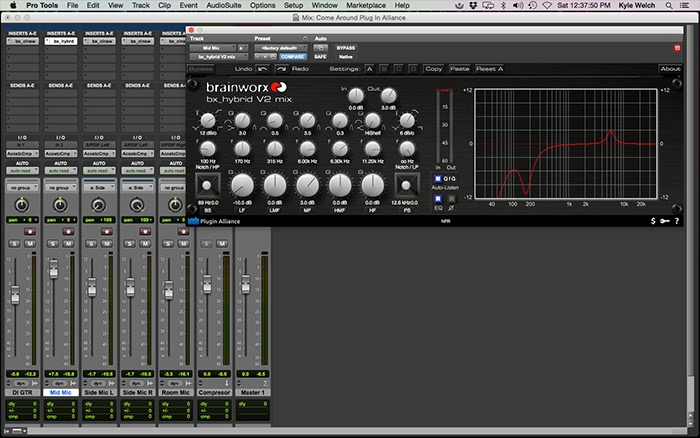Mute the Compresor track
The width and height of the screenshot is (700, 438).
pyautogui.click(x=222, y=243)
